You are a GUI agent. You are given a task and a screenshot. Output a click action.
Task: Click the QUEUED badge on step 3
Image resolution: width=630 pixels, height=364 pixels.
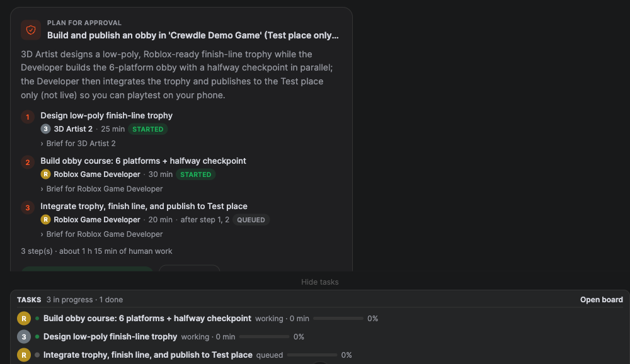point(251,220)
